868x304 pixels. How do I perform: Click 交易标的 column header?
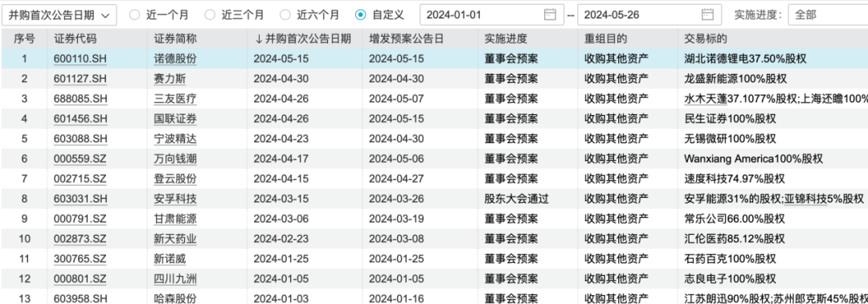tap(706, 39)
